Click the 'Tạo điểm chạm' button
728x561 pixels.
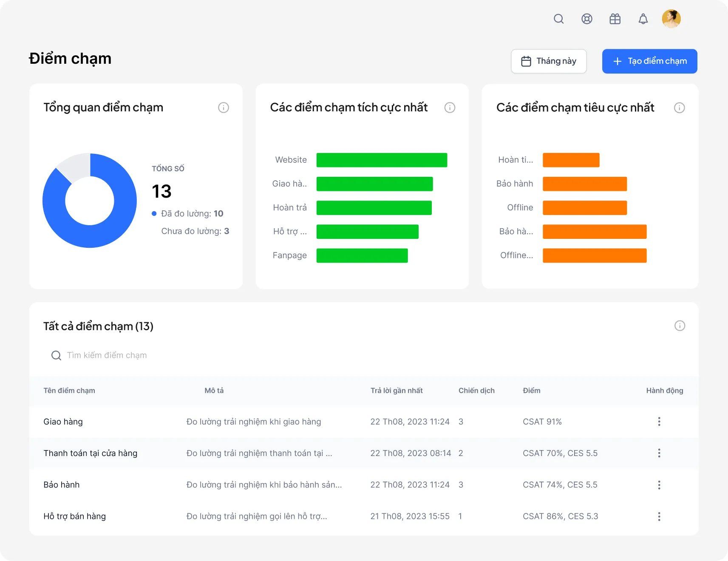[649, 61]
